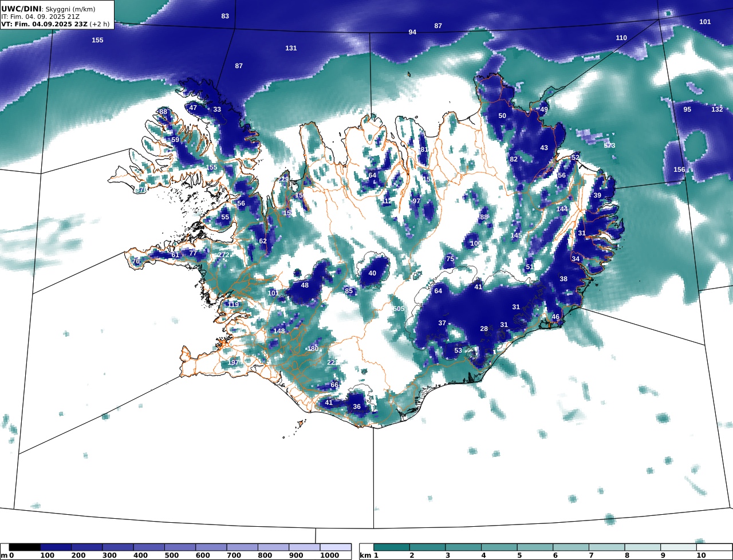Click visibility value 144 in east

click(x=562, y=209)
